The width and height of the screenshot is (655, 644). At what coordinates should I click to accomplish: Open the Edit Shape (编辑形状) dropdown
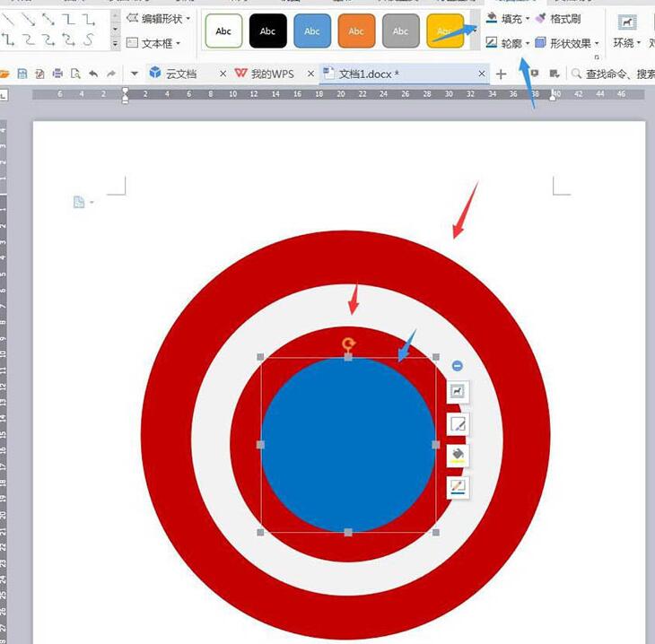coord(158,18)
